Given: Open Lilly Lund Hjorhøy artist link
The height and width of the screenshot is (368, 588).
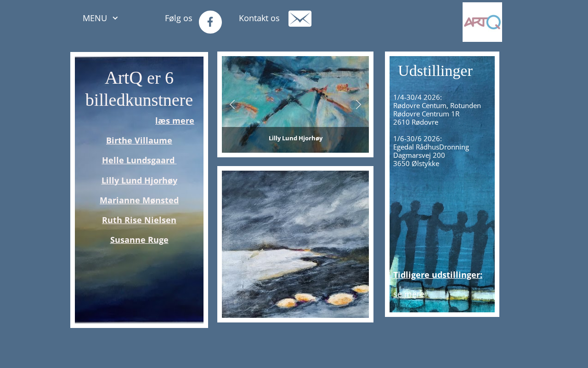Looking at the screenshot, I should point(139,180).
